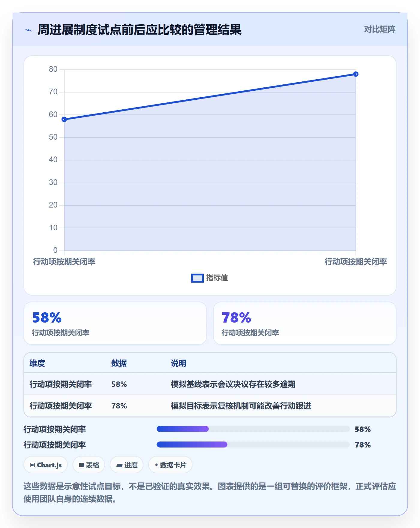Click the 说明 column header
The height and width of the screenshot is (528, 420).
pos(178,363)
